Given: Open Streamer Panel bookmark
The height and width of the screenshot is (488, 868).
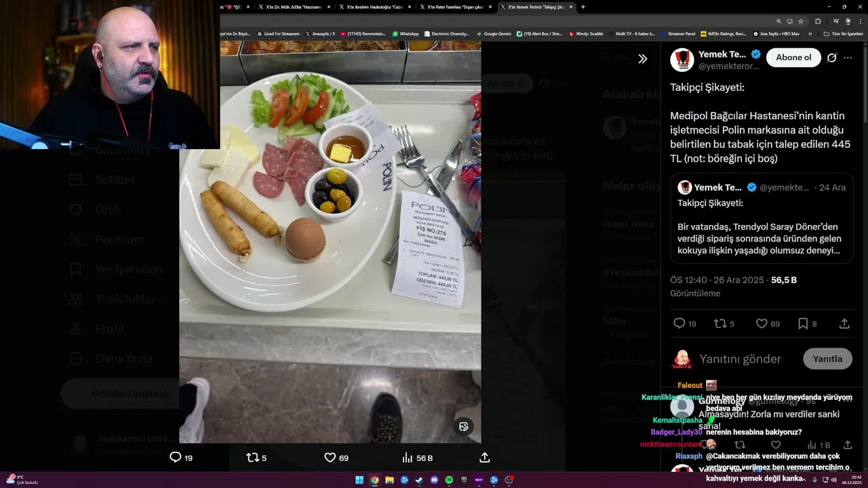Looking at the screenshot, I should [678, 34].
